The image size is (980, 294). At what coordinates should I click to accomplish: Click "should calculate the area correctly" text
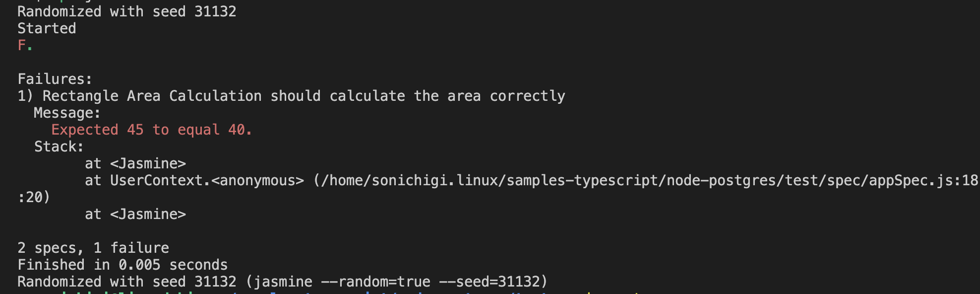point(418,96)
